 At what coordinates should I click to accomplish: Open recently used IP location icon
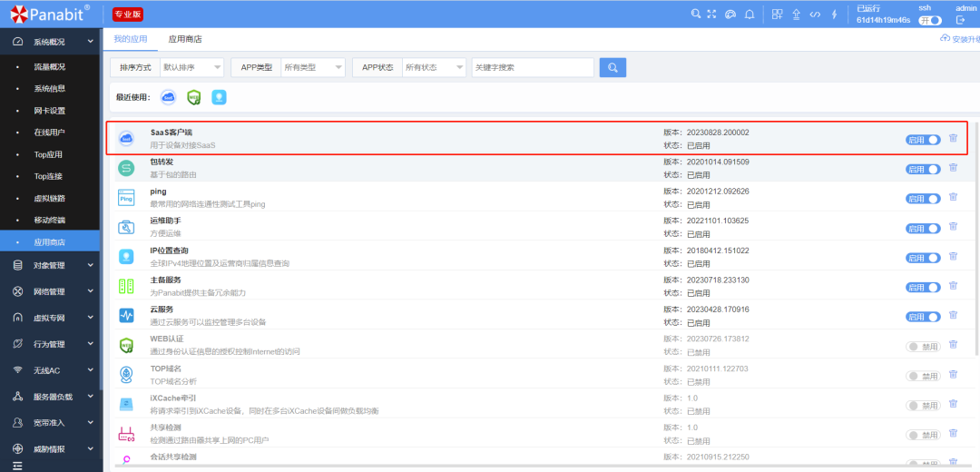point(219,97)
